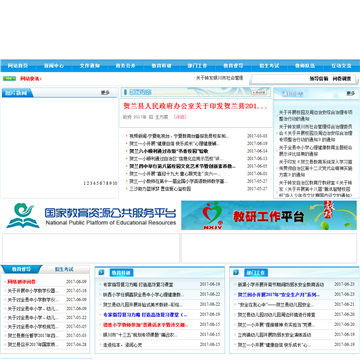Open the 新闻中心 navigation tab

[54, 66]
